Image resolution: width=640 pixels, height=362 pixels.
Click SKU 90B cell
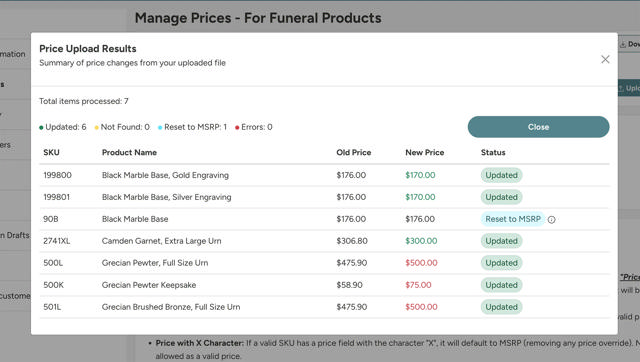click(51, 219)
